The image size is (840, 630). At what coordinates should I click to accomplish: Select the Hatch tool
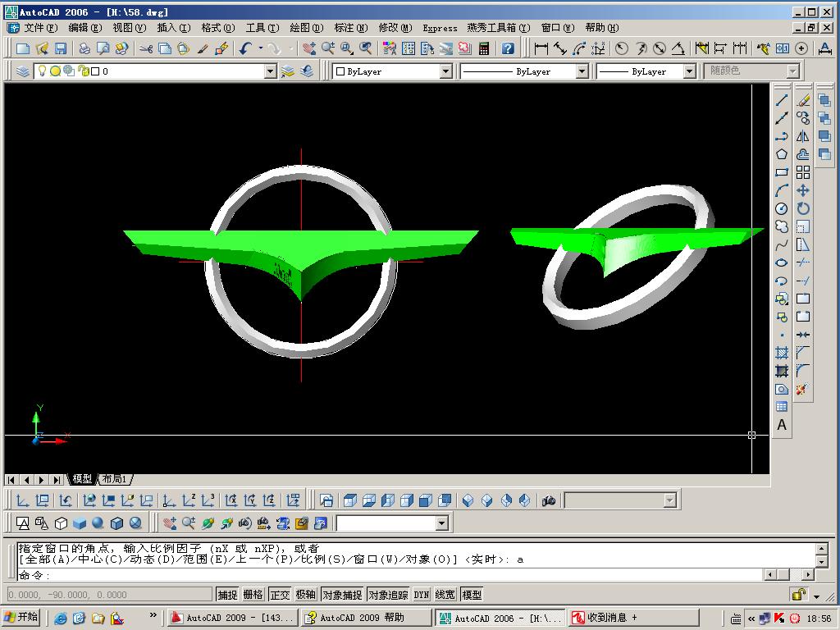782,353
